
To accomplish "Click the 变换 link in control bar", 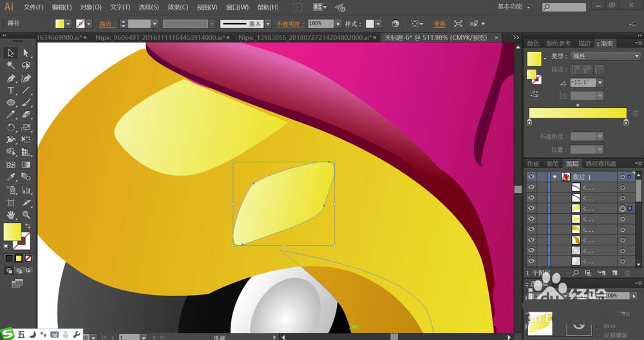I will [x=439, y=24].
